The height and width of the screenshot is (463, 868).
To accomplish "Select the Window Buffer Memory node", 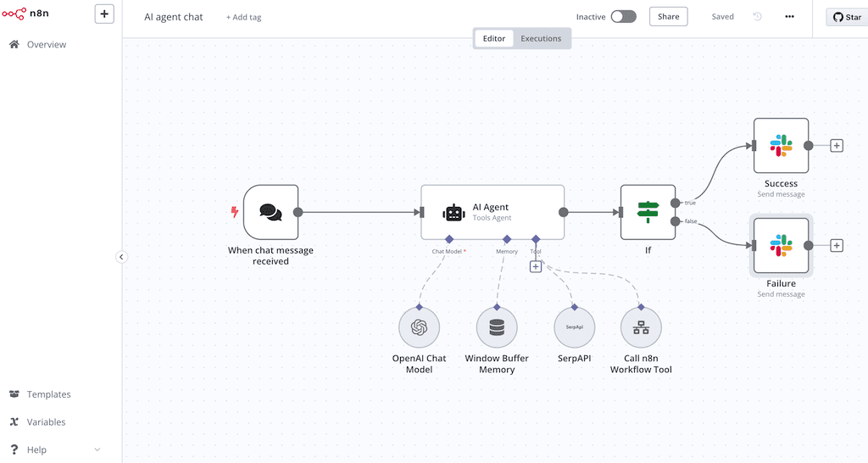I will (x=497, y=327).
